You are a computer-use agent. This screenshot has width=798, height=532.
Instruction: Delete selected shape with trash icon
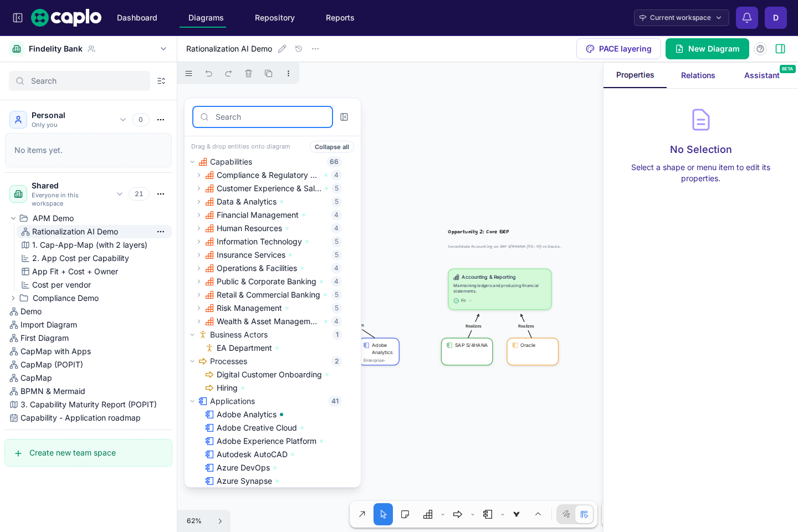[248, 73]
